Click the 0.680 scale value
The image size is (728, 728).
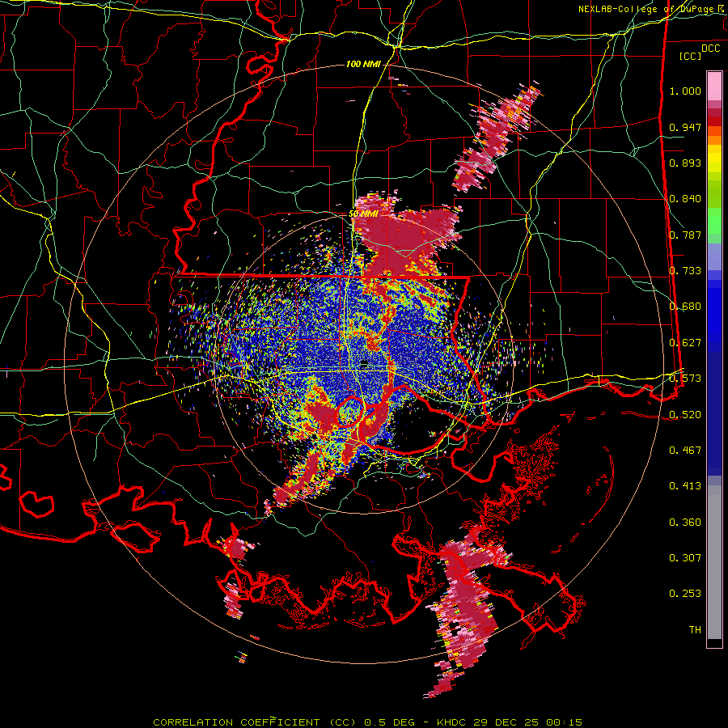click(685, 307)
